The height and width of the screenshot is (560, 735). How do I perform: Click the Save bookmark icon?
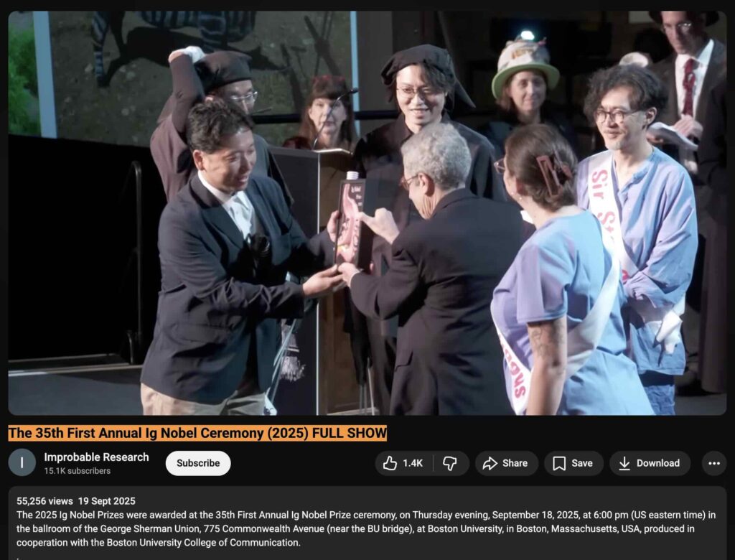(559, 463)
